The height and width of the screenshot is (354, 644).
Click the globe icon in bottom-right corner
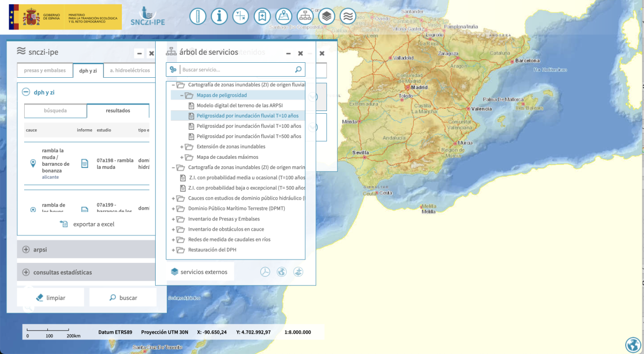[x=632, y=344]
